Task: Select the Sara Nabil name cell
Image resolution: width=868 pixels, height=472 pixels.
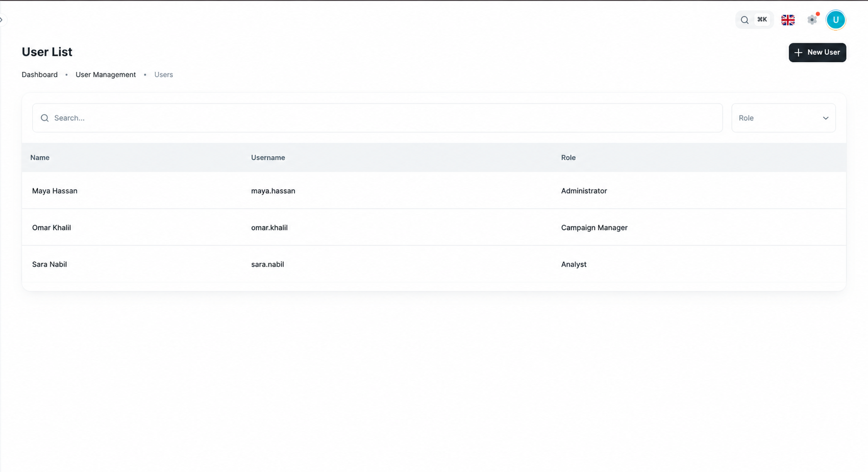Action: pos(49,264)
